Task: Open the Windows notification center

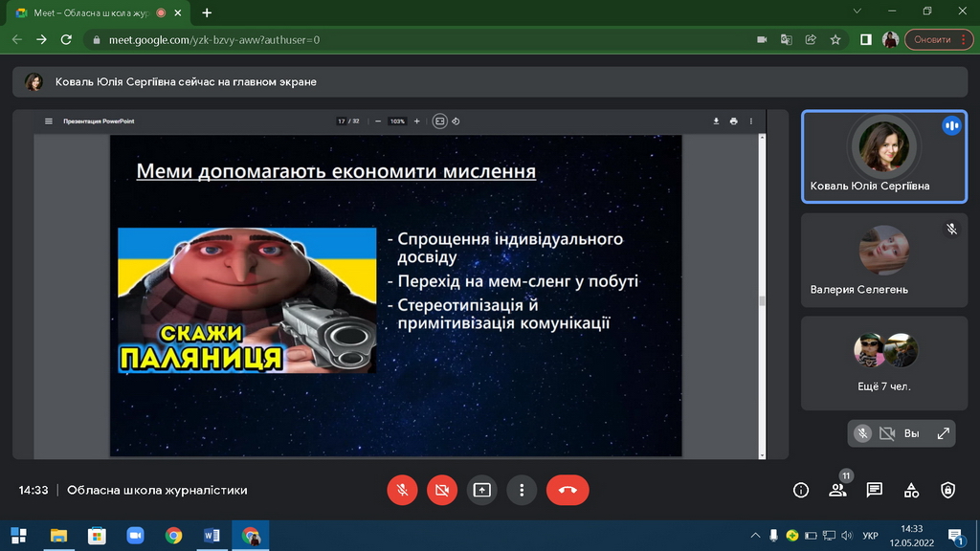Action: point(956,536)
